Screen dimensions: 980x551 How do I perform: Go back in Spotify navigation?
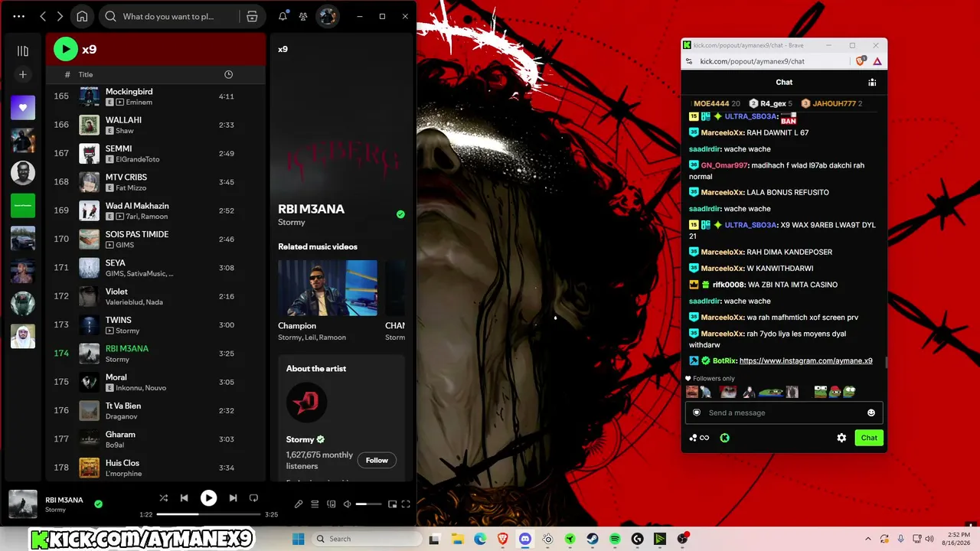[x=43, y=16]
